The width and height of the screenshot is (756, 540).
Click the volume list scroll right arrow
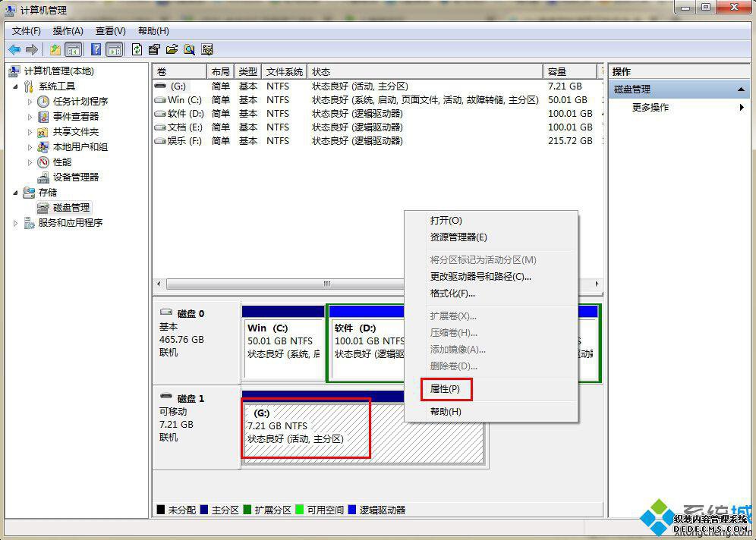(x=597, y=284)
